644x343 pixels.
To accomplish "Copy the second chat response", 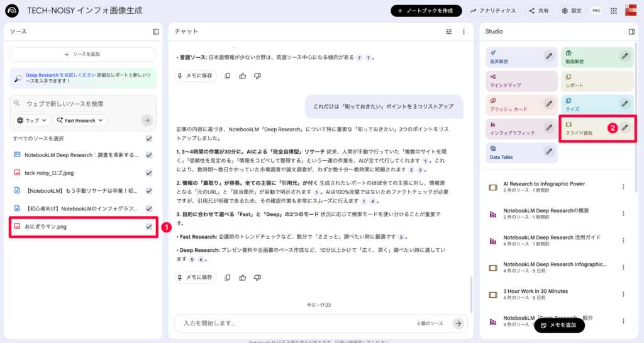I will point(228,278).
